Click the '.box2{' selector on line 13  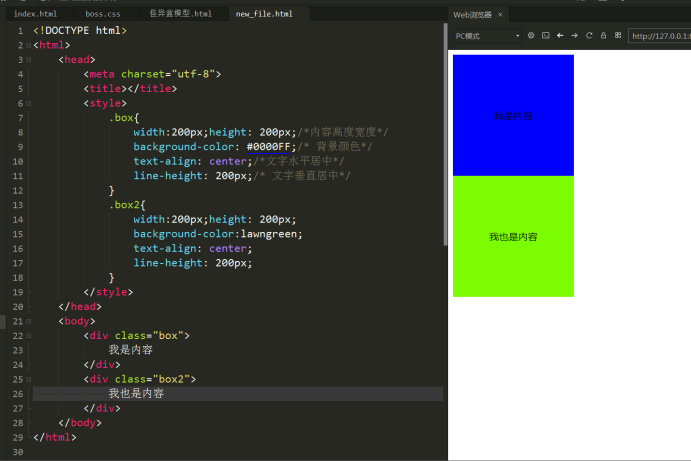pos(127,205)
